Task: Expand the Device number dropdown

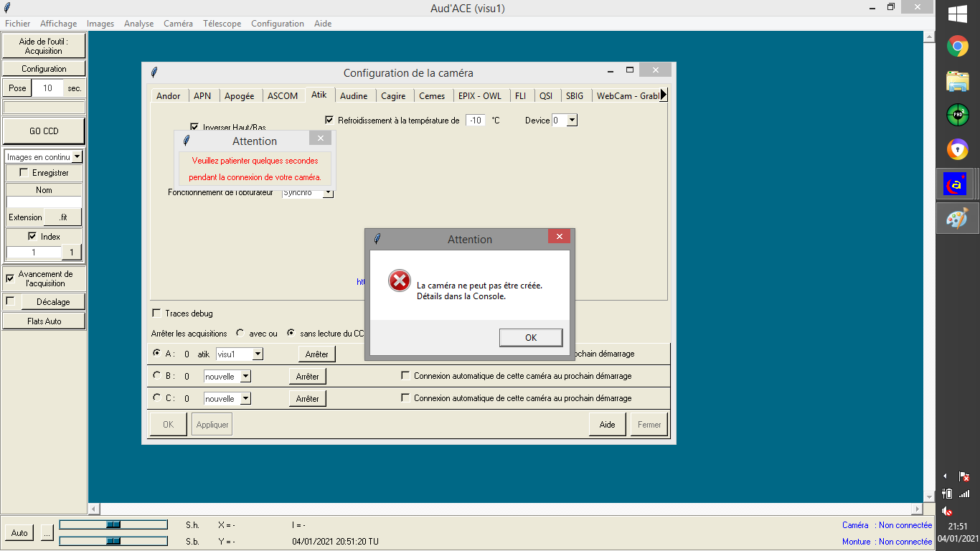Action: [x=571, y=121]
